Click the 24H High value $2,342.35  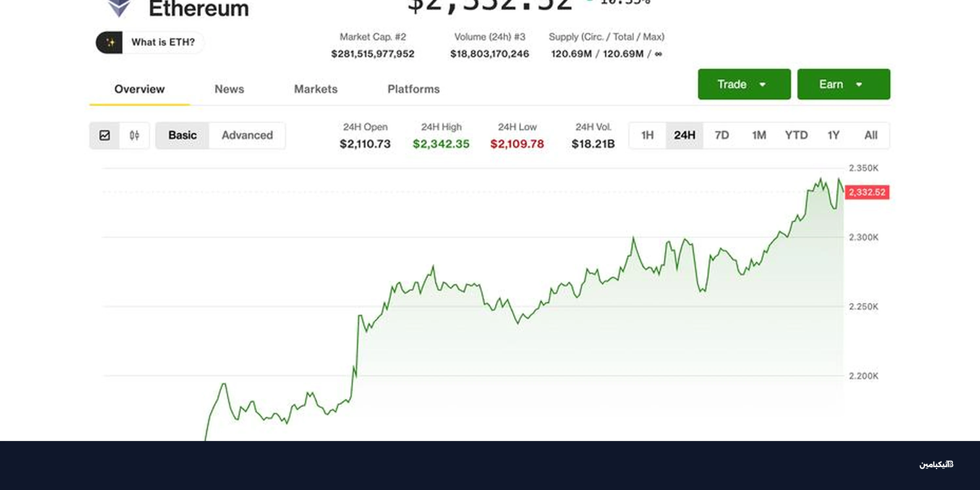coord(441,144)
